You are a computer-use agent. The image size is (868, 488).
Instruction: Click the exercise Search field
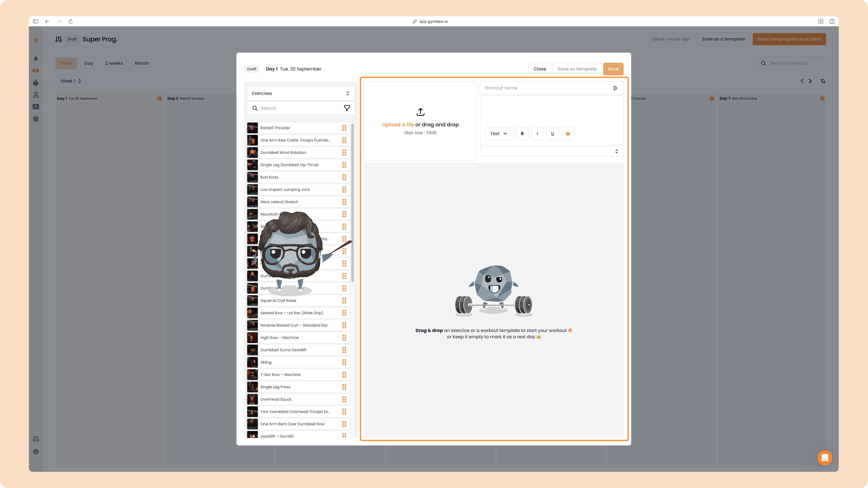[301, 108]
